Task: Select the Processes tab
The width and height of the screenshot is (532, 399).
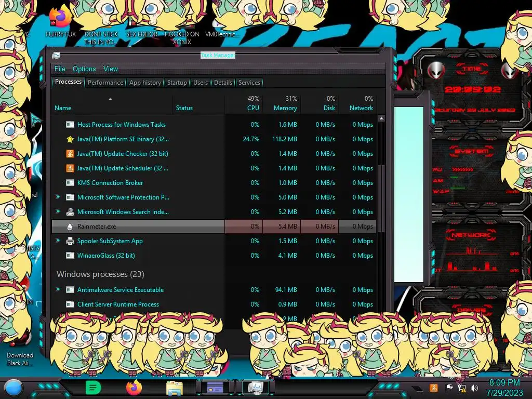Action: click(68, 82)
